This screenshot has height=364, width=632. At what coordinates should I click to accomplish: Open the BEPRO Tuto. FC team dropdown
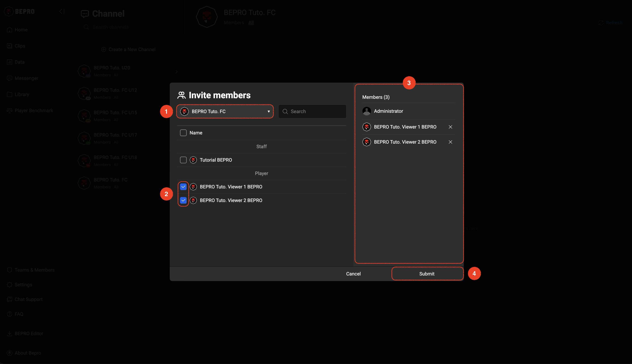pyautogui.click(x=225, y=111)
